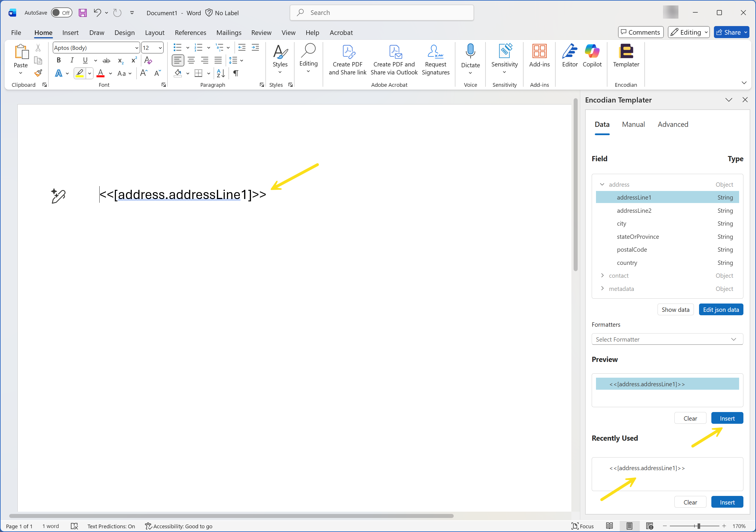
Task: Launch the Copilot icon
Action: pyautogui.click(x=592, y=51)
